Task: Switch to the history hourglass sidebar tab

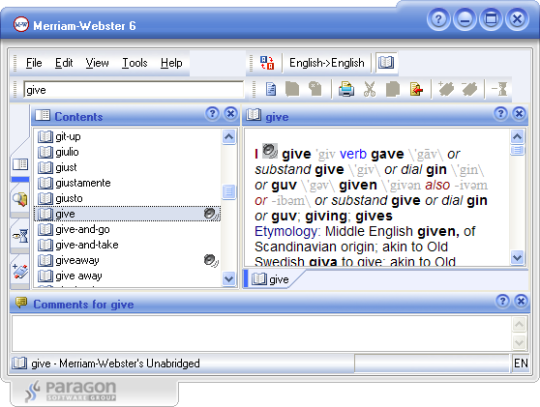Action: coord(20,236)
